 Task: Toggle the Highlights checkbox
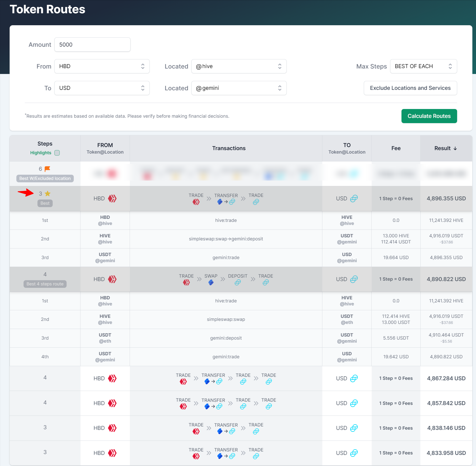click(x=57, y=153)
